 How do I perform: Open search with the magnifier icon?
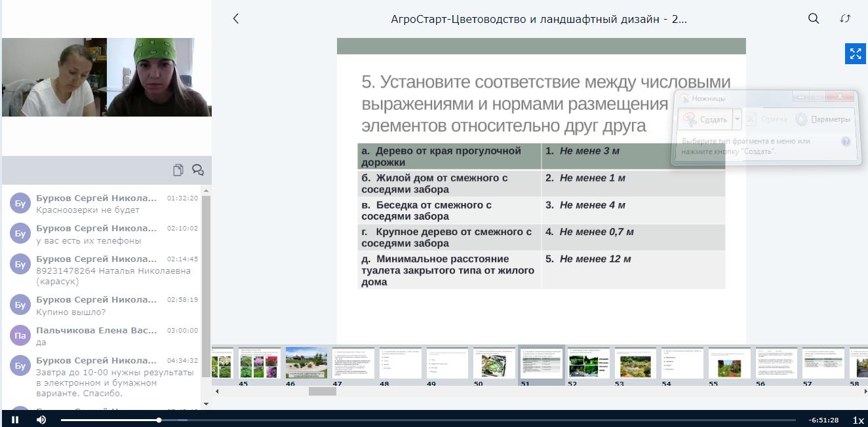pos(814,19)
